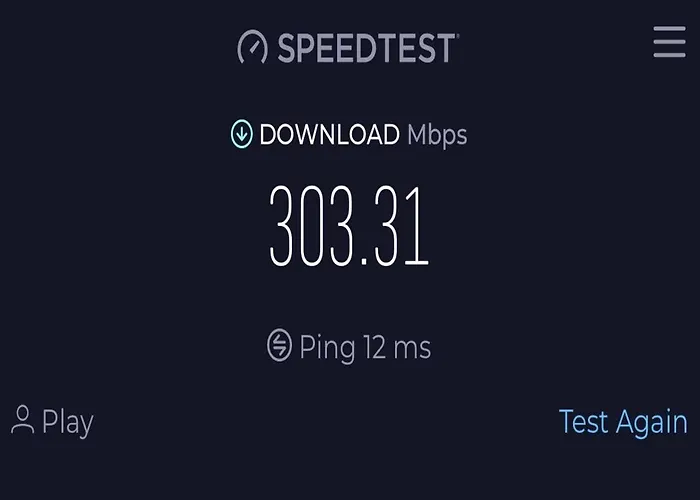This screenshot has height=500, width=700.
Task: Click the Play account name
Action: click(x=68, y=422)
